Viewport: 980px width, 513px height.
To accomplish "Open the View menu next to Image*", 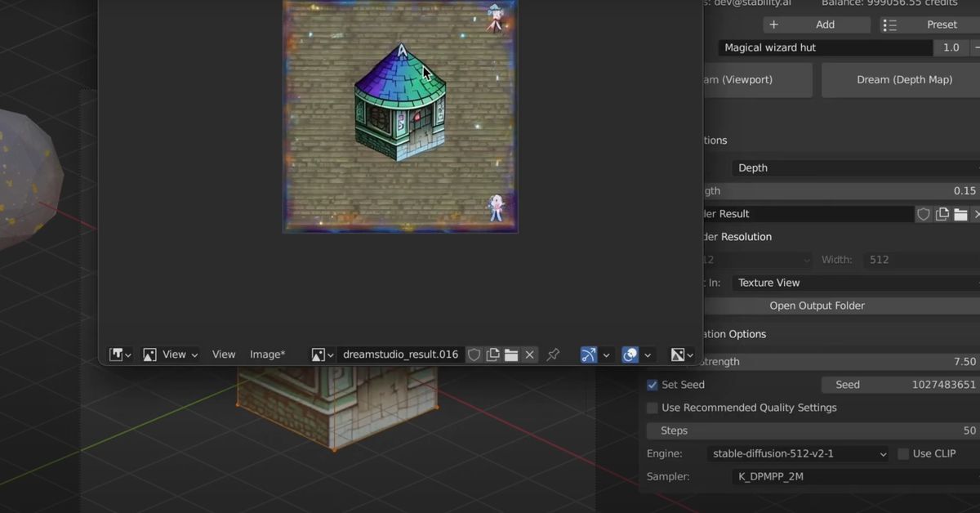I will (224, 355).
